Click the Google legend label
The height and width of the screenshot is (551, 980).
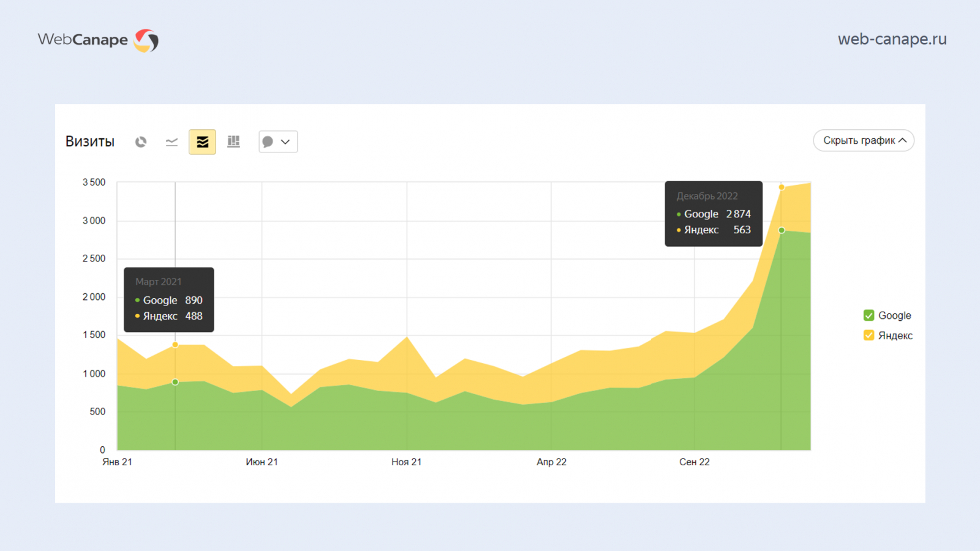point(894,315)
